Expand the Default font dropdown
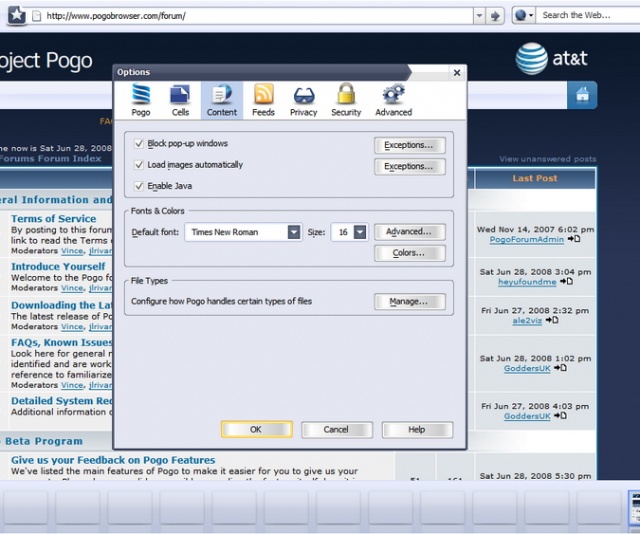 click(x=294, y=232)
